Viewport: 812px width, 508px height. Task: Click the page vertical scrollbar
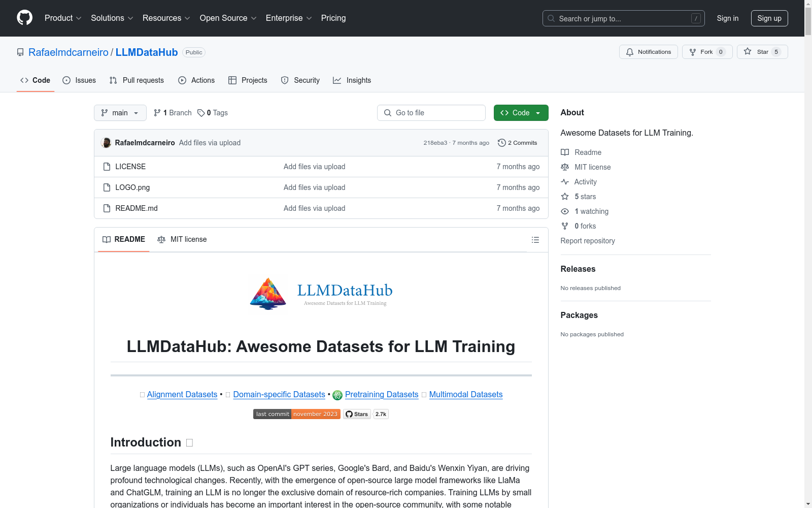click(x=808, y=254)
